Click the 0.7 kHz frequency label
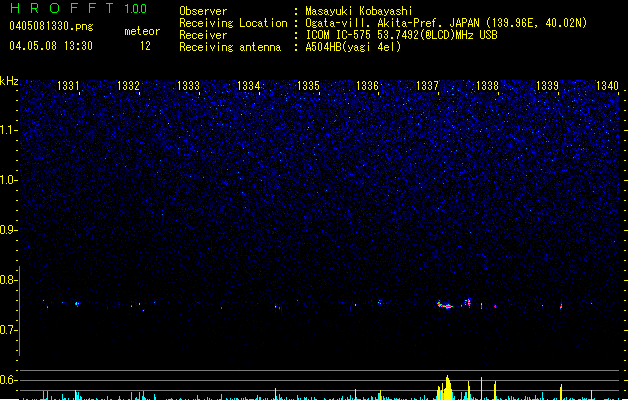The image size is (629, 400). click(8, 330)
